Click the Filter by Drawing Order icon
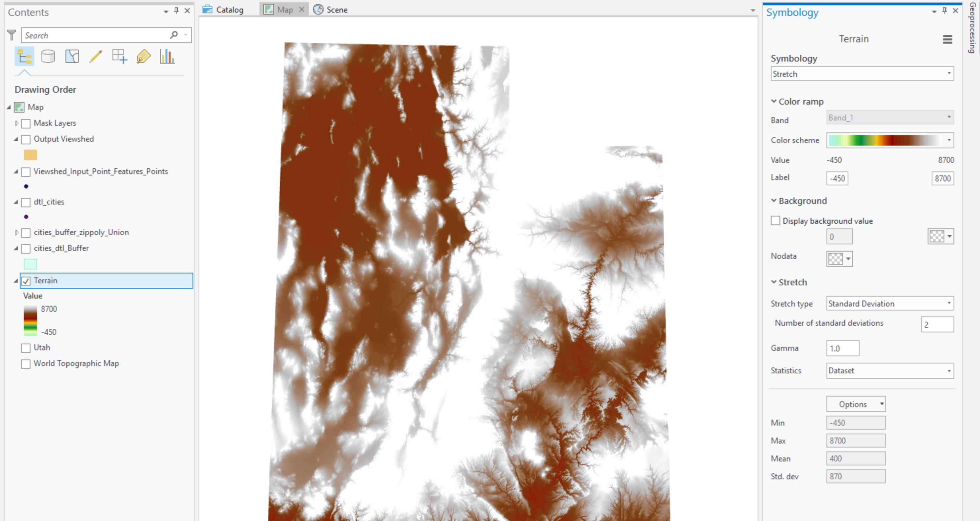Image resolution: width=980 pixels, height=521 pixels. (23, 57)
